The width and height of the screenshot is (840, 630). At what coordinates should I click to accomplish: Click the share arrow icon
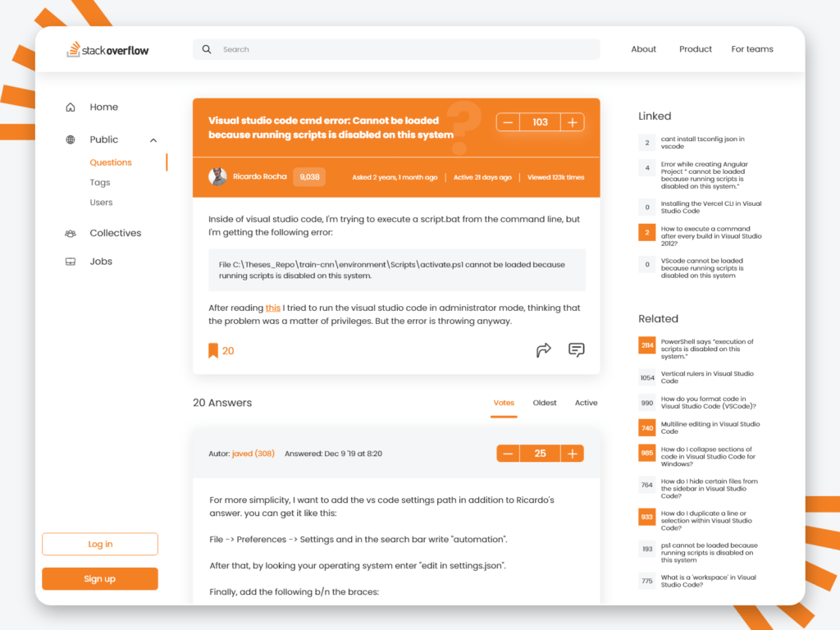click(x=543, y=349)
